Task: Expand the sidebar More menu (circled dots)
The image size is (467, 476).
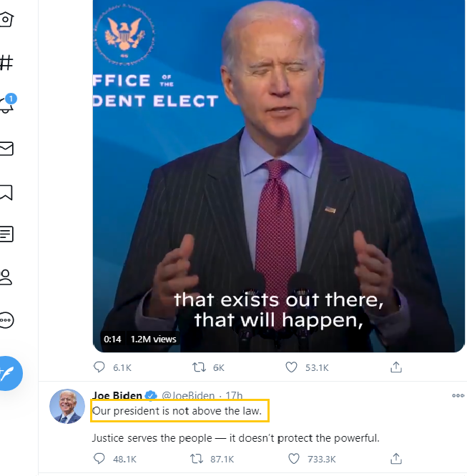Action: click(6, 319)
